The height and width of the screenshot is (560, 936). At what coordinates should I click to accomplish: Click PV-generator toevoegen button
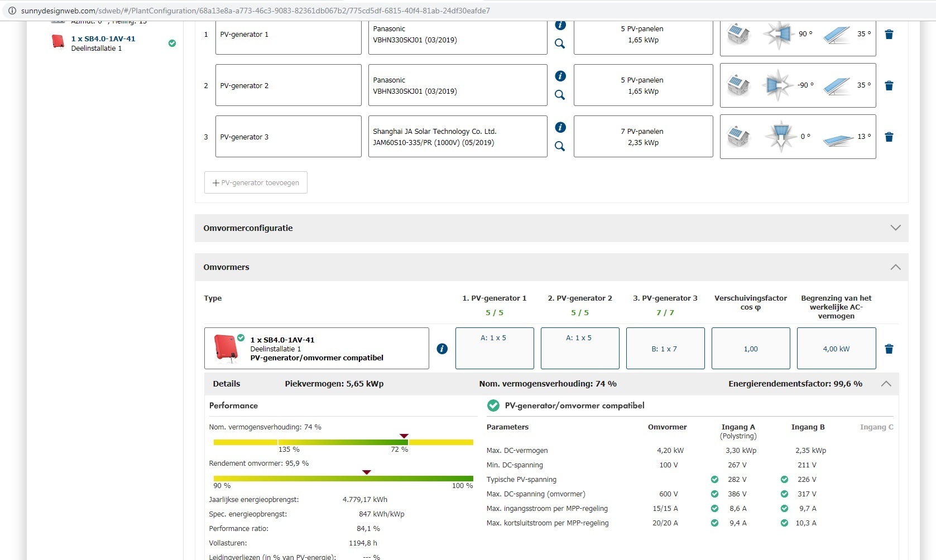click(256, 182)
